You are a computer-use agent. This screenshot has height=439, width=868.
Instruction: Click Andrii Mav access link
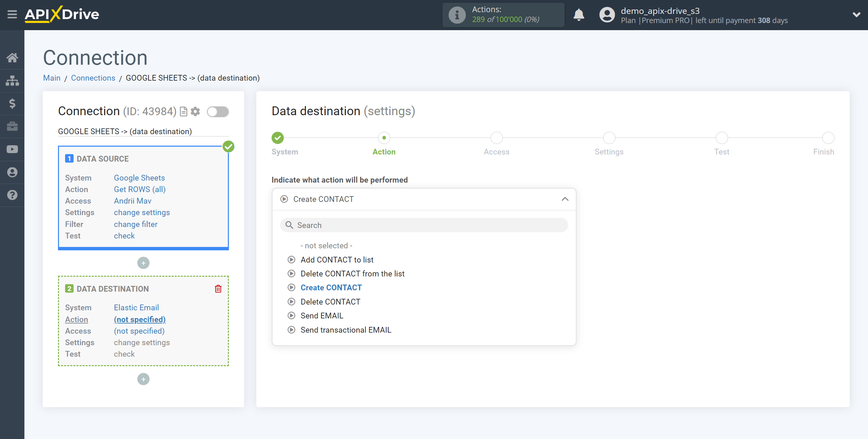click(133, 201)
